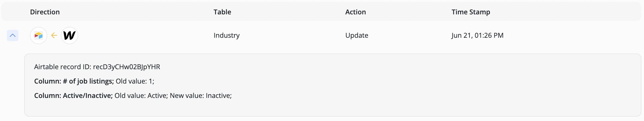The height and width of the screenshot is (121, 644).
Task: Collapse the expanded Industry log row
Action: tap(13, 36)
